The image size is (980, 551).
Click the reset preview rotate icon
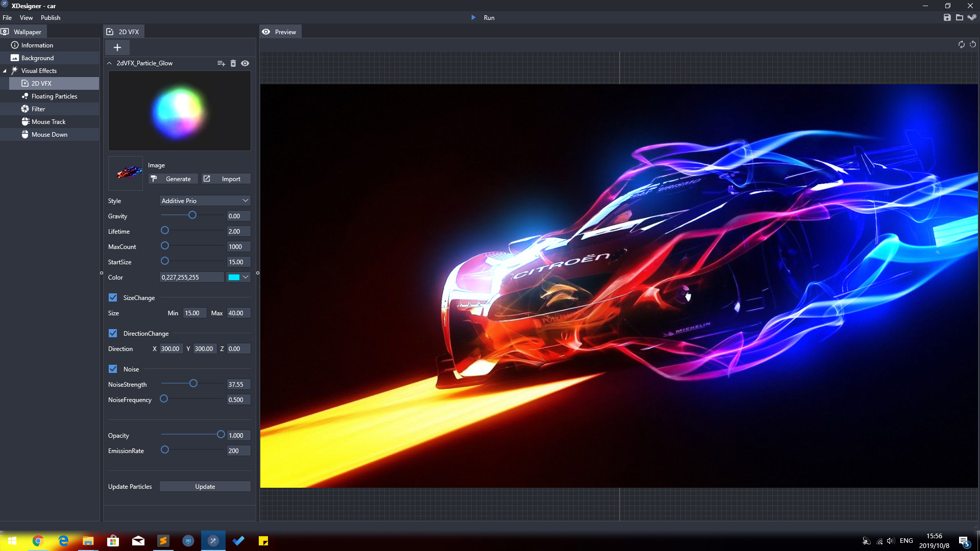pos(973,44)
